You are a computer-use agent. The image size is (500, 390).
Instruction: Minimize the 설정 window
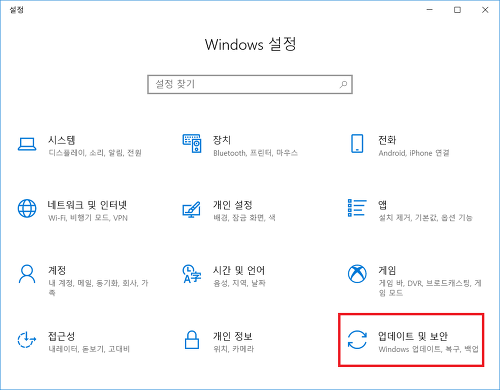[430, 10]
